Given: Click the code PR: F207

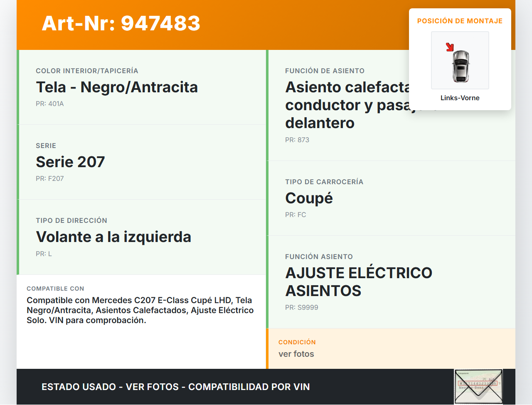Looking at the screenshot, I should point(50,178).
